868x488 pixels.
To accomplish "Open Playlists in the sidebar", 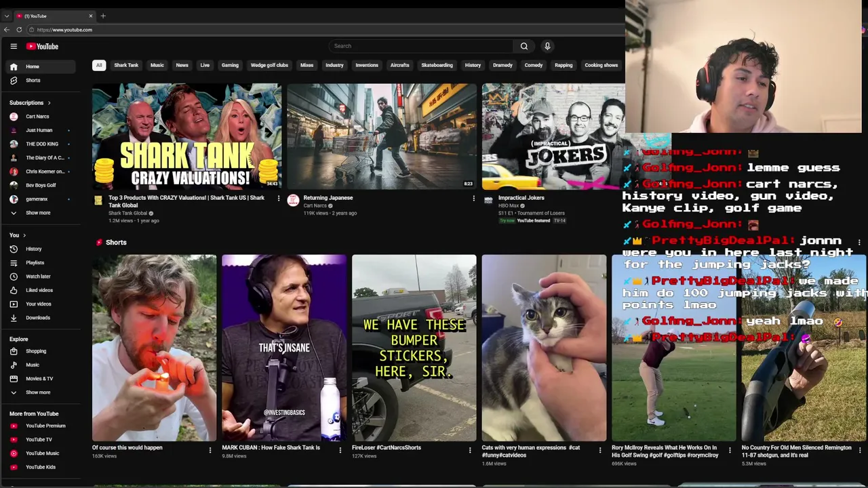I will click(x=41, y=262).
